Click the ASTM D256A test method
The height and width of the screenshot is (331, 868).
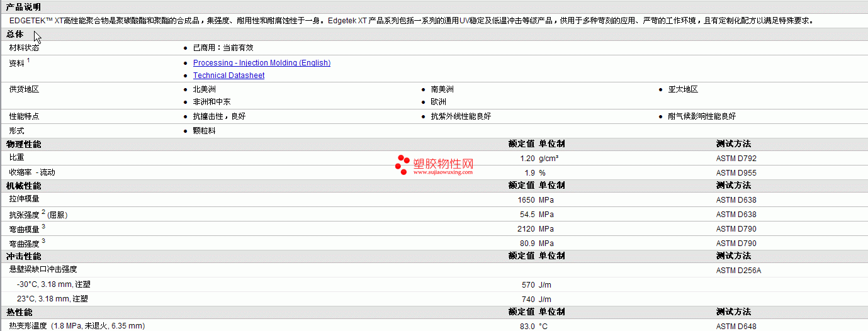tap(739, 271)
